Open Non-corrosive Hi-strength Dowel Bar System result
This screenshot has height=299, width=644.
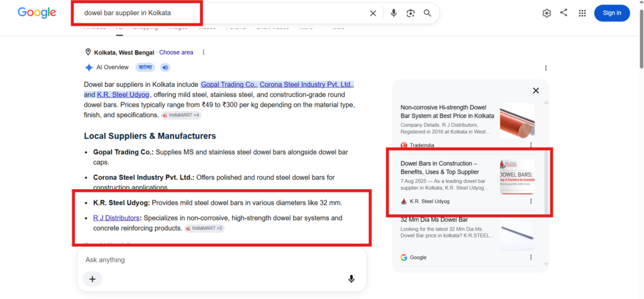click(x=447, y=111)
